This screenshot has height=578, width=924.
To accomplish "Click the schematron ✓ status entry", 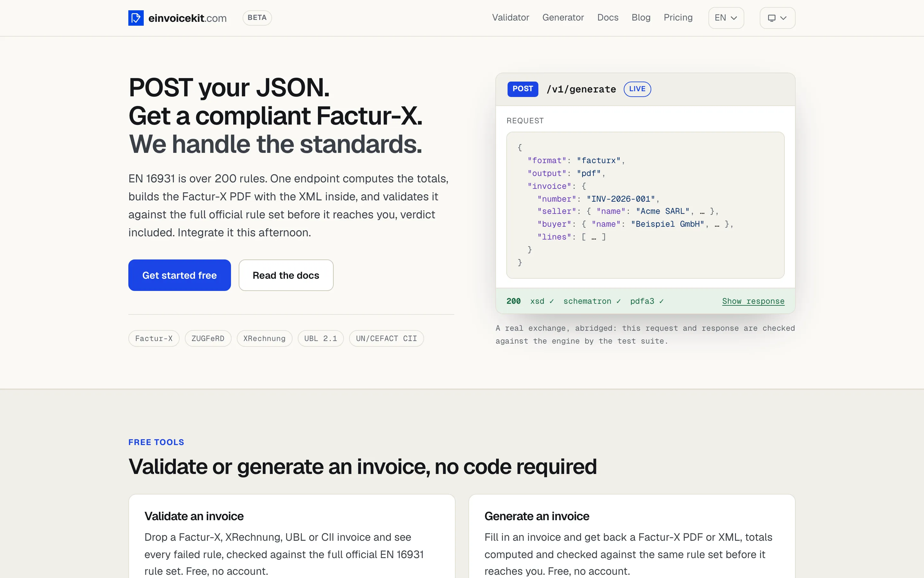I will pyautogui.click(x=592, y=301).
